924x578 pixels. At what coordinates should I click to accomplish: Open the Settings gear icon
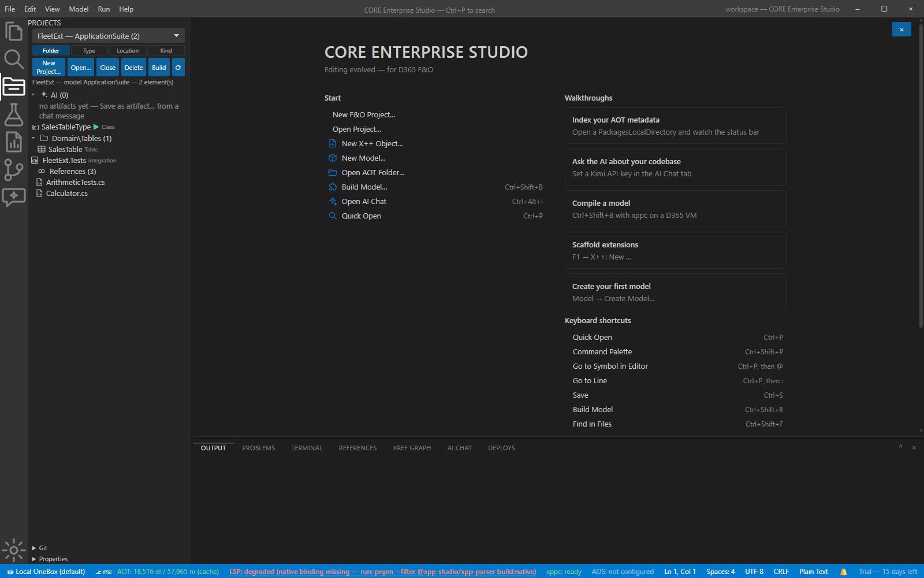coord(14,550)
